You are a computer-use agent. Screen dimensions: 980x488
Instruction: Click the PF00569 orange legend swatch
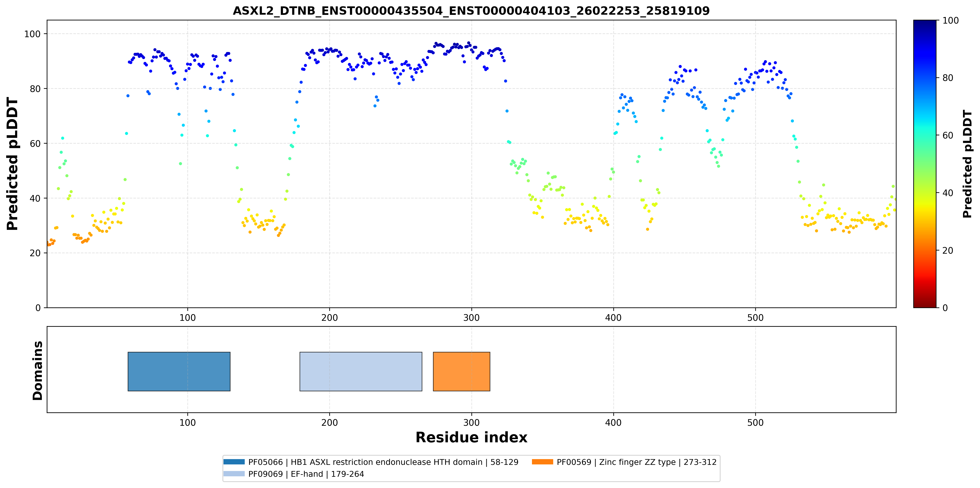[543, 462]
